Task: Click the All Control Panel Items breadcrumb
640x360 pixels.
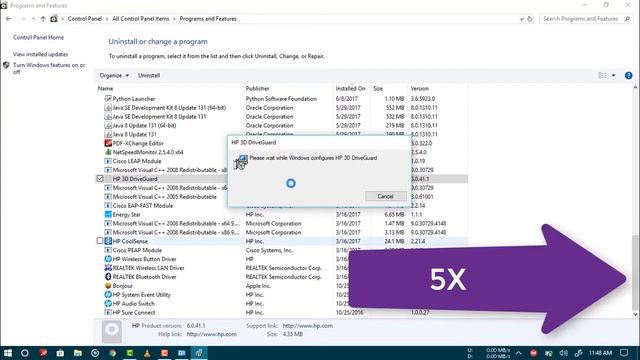Action: [140, 19]
